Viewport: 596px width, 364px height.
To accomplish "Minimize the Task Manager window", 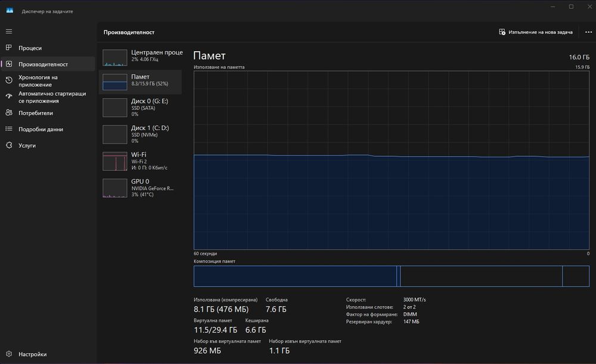I will [x=553, y=7].
